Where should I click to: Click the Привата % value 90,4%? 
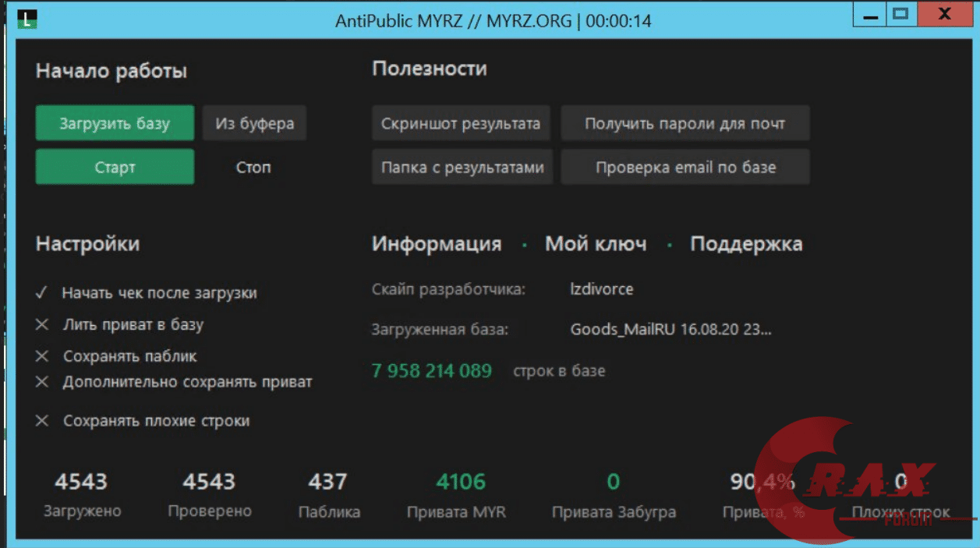click(x=762, y=483)
